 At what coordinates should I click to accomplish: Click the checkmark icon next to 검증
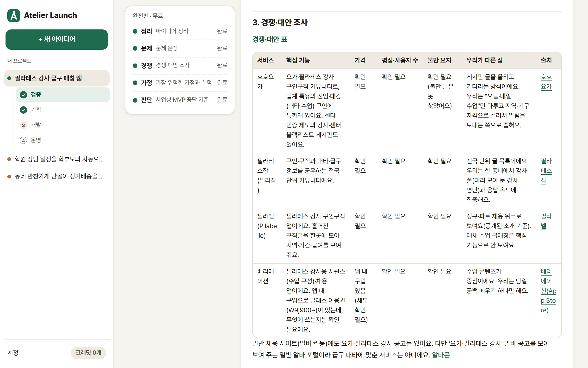point(23,95)
